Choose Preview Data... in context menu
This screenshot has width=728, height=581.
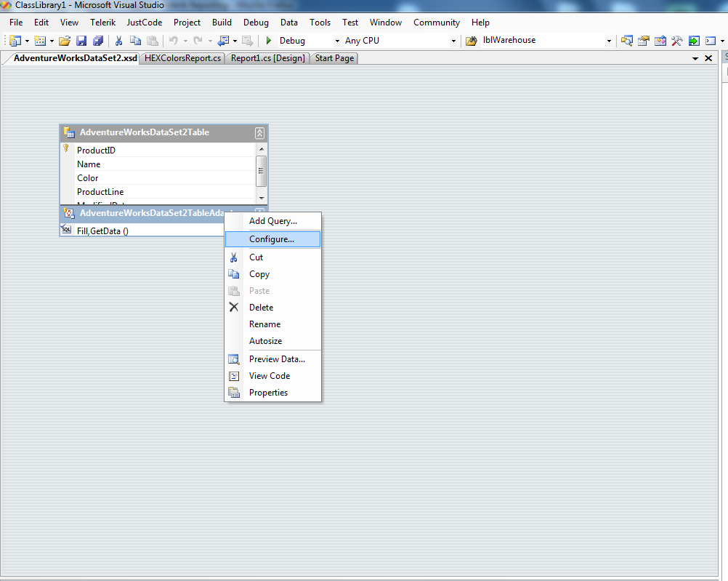point(273,358)
